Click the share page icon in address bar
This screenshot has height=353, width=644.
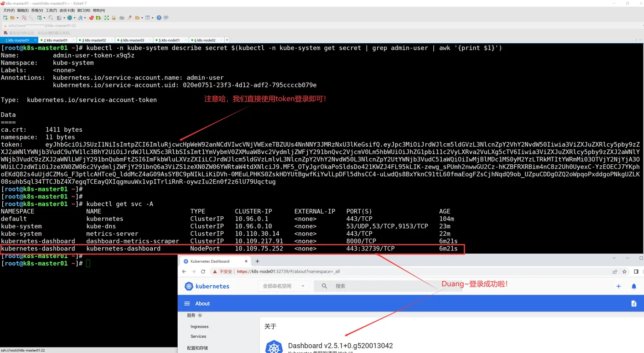click(x=615, y=272)
